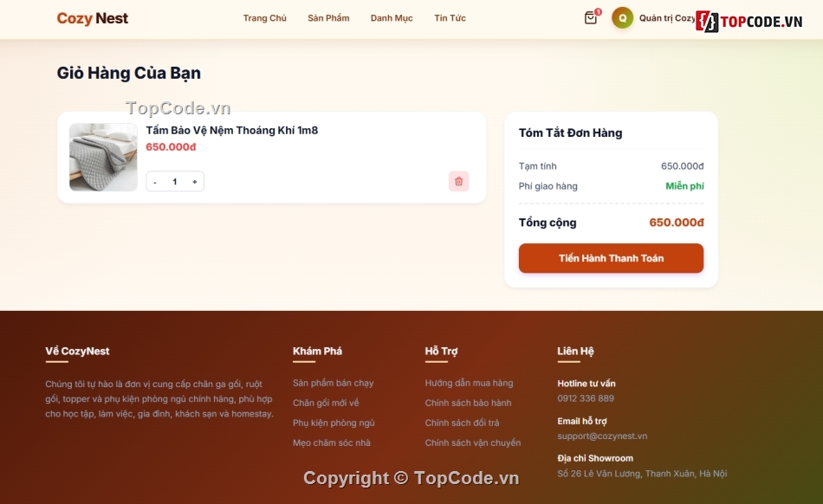Click the Phí giao hàng label
Screen dimensions: 823x504
coord(548,186)
